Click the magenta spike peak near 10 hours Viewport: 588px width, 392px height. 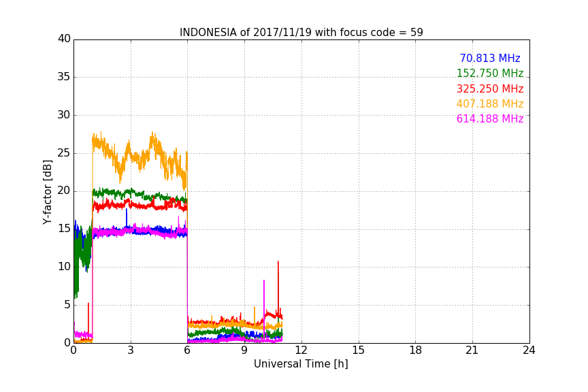pos(264,281)
